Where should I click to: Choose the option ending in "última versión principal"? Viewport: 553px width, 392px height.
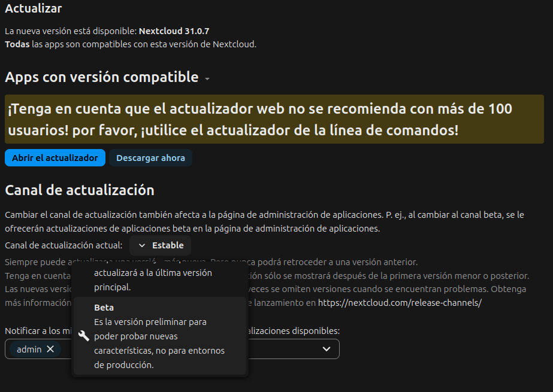tap(153, 279)
